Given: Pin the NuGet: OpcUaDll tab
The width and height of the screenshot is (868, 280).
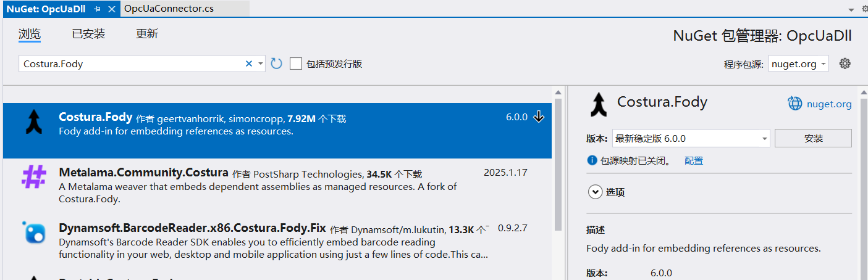Looking at the screenshot, I should [98, 9].
